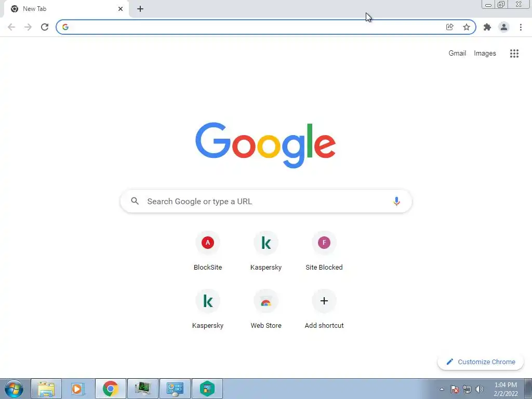Open the control panel taskbar icon
Screen dimensions: 532x399
point(175,389)
